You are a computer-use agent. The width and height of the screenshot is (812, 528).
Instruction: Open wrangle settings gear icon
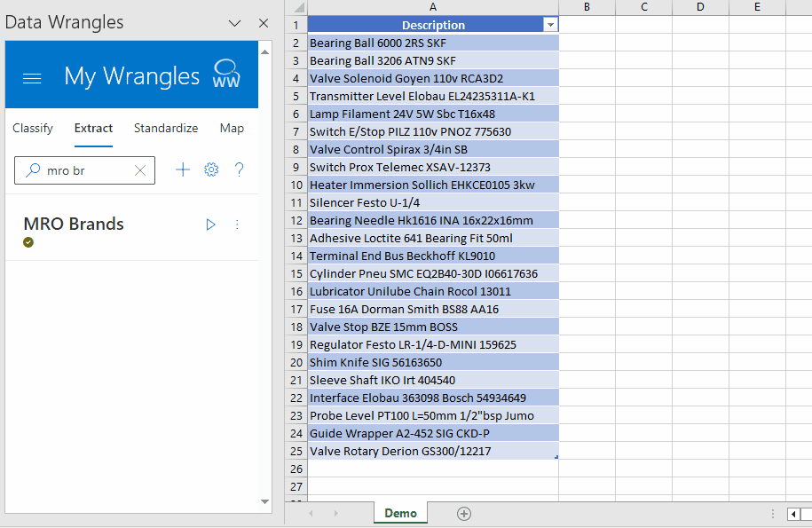tap(211, 169)
